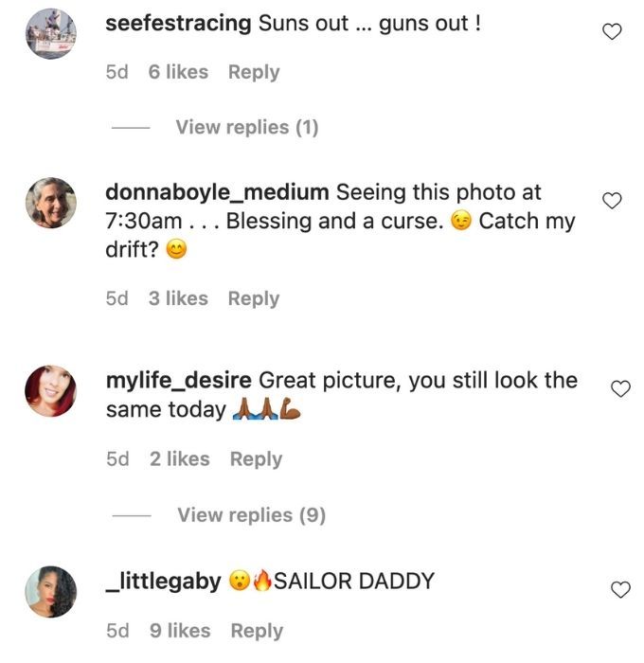Reply to donnaboyle_medium's comment
Image resolution: width=644 pixels, height=663 pixels.
pos(254,299)
